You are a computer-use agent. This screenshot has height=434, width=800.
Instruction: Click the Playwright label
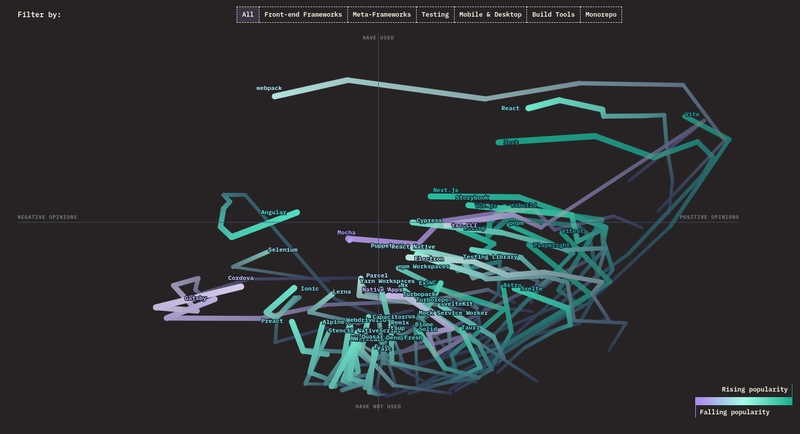click(x=552, y=245)
